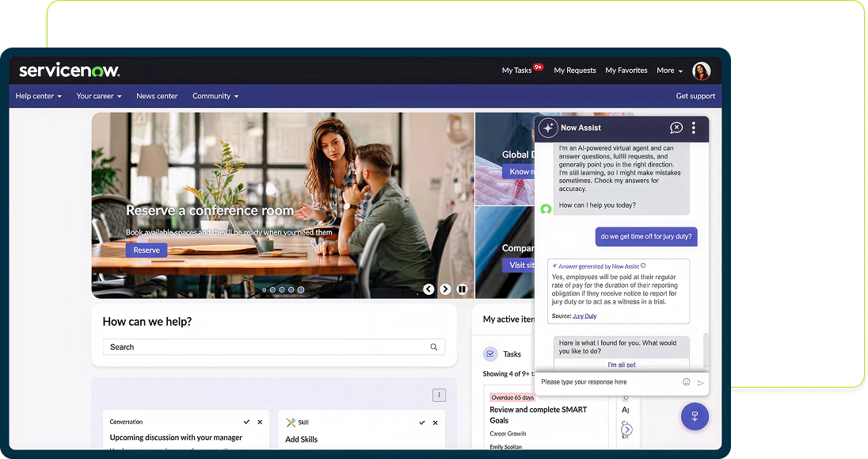Viewport: 868px width, 459px height.
Task: Open My Requests in top header
Action: 574,71
